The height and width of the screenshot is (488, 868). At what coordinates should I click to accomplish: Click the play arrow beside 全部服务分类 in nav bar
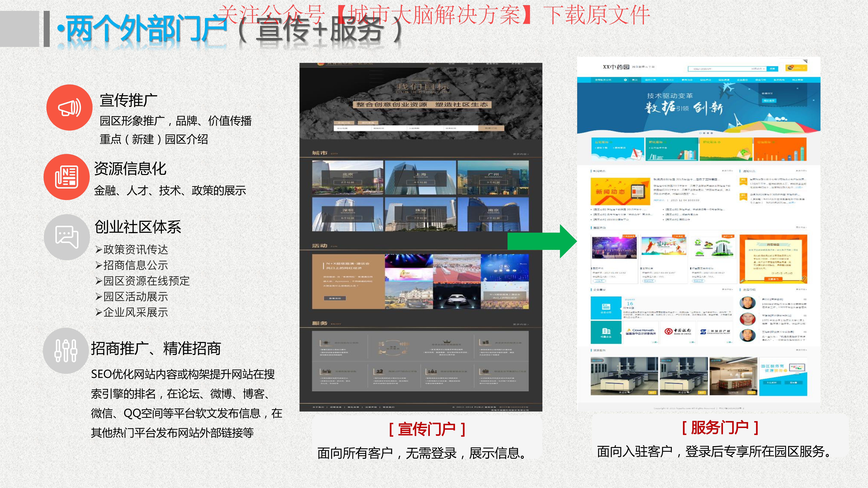point(625,80)
